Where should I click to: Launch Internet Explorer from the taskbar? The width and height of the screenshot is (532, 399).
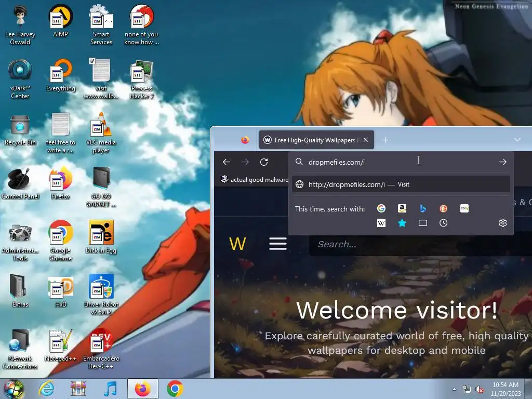coord(46,389)
